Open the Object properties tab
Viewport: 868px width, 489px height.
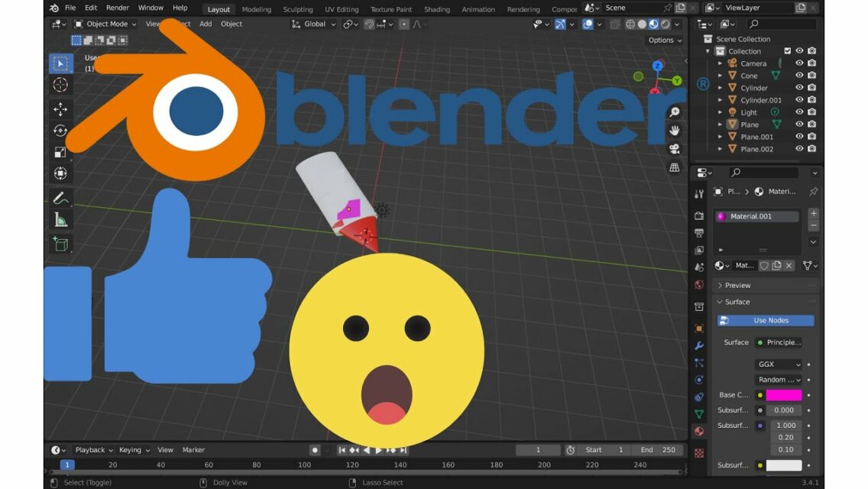coord(699,329)
